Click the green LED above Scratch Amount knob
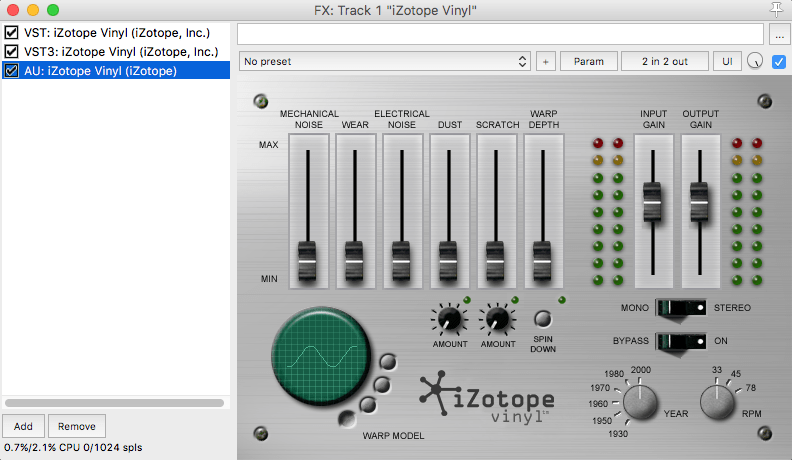Image resolution: width=792 pixels, height=460 pixels. coord(515,300)
